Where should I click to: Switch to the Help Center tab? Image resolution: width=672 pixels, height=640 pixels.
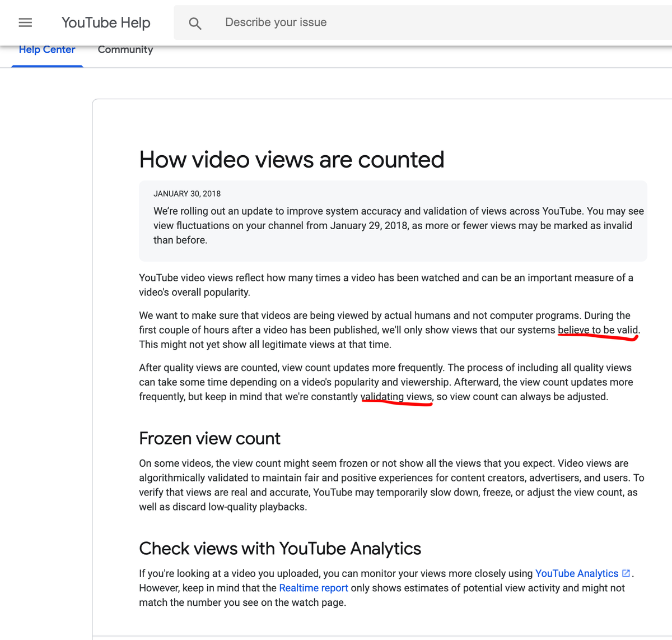pyautogui.click(x=47, y=50)
